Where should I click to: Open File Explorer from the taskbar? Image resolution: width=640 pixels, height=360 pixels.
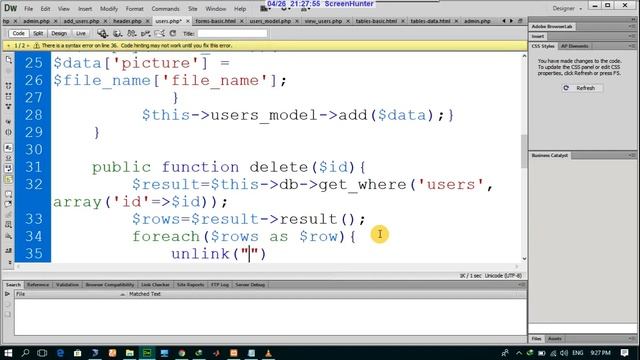coord(129,353)
